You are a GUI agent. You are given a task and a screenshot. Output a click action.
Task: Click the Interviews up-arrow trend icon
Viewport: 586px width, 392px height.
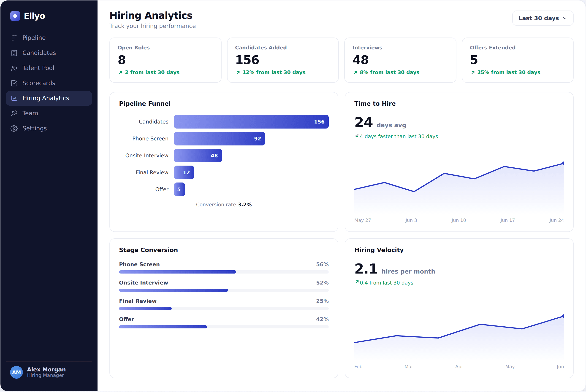pyautogui.click(x=355, y=72)
